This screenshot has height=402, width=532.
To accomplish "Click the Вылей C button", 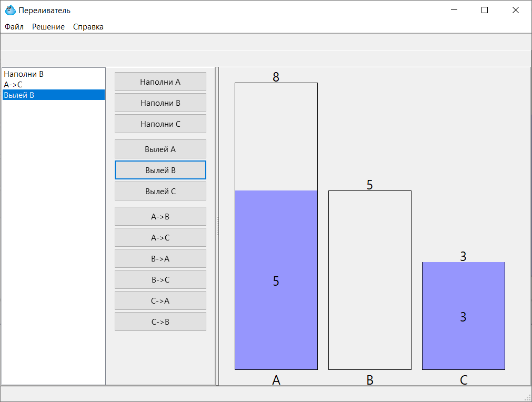I will [x=160, y=192].
